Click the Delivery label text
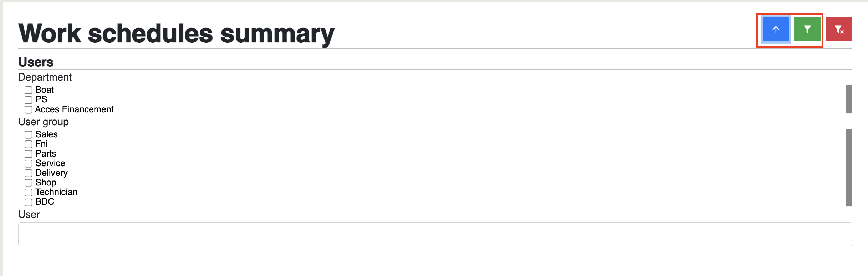The width and height of the screenshot is (868, 276). click(51, 173)
